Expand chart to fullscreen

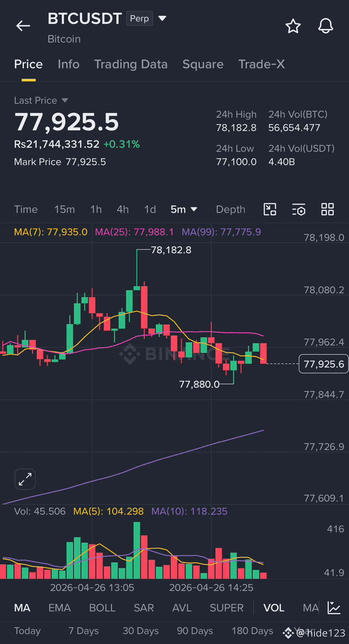tap(25, 479)
